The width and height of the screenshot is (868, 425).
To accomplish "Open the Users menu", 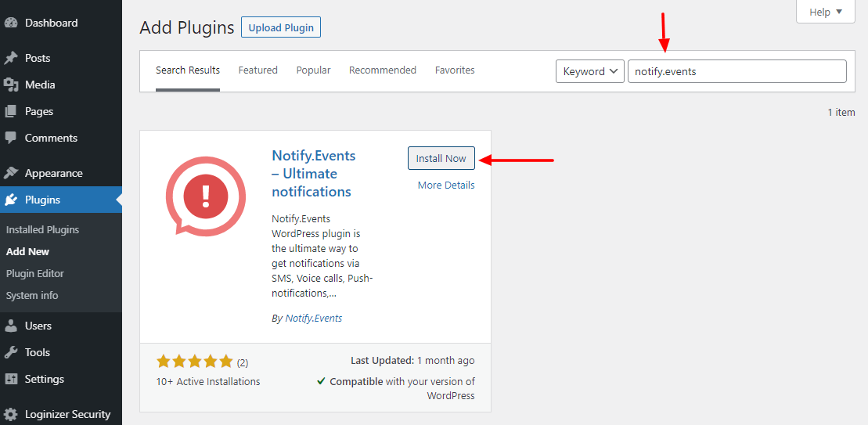I will [x=61, y=326].
